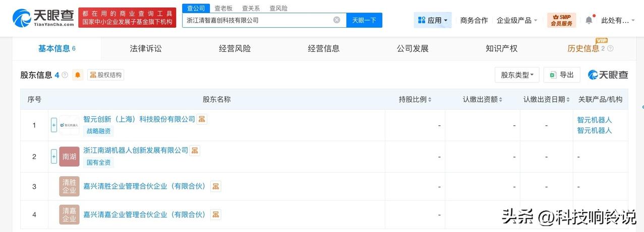Screen dimensions: 644x232
Task: Expand row 2 浙江南湖机器人 with plus
Action: tap(54, 157)
